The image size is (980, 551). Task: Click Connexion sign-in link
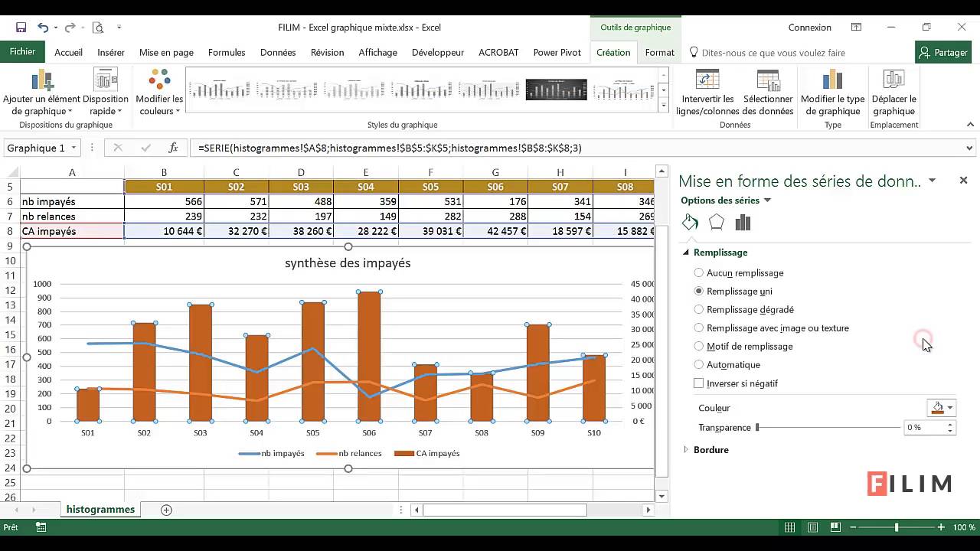pos(810,28)
